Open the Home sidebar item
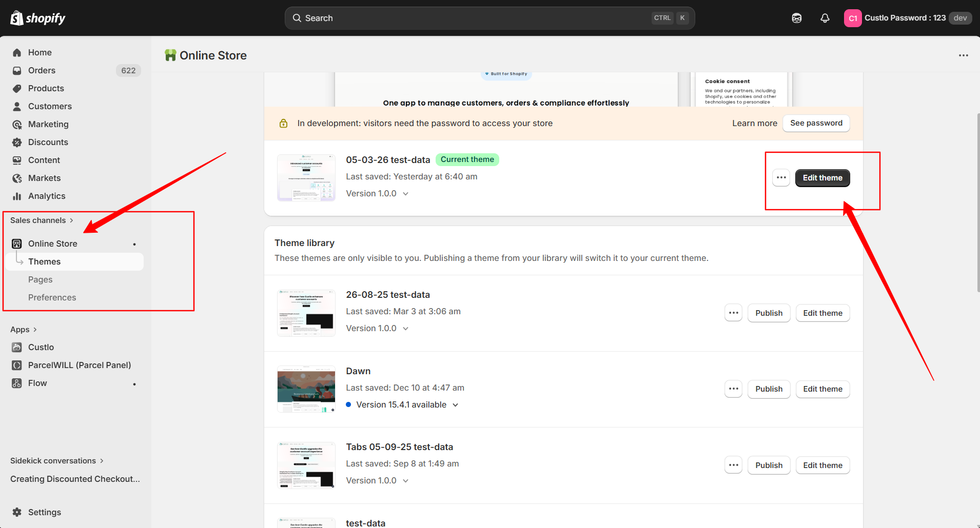Image resolution: width=980 pixels, height=528 pixels. 40,52
